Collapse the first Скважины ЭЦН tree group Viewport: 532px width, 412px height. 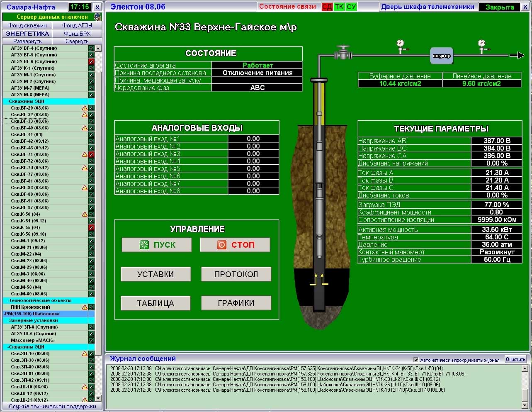coord(26,101)
